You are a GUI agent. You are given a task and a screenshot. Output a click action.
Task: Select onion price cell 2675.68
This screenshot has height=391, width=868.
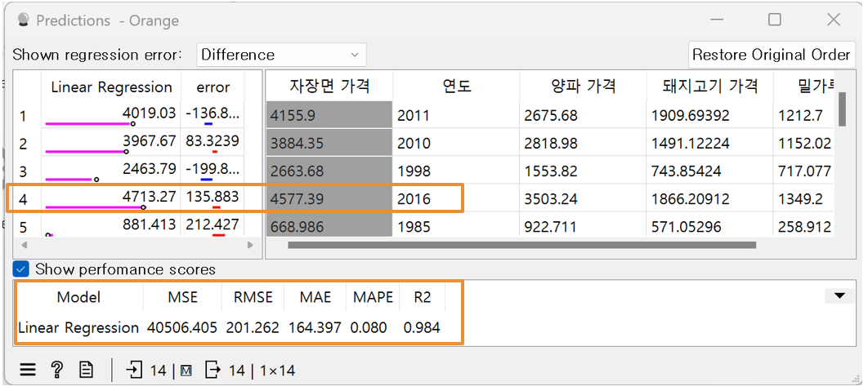583,115
